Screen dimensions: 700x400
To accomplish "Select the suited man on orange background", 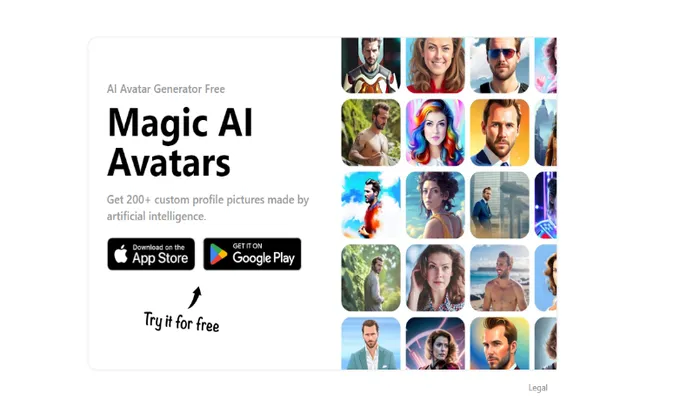I will point(500,133).
